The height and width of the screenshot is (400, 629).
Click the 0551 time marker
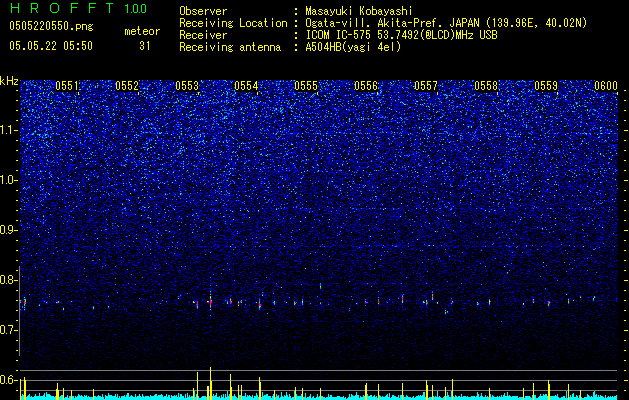coord(67,86)
